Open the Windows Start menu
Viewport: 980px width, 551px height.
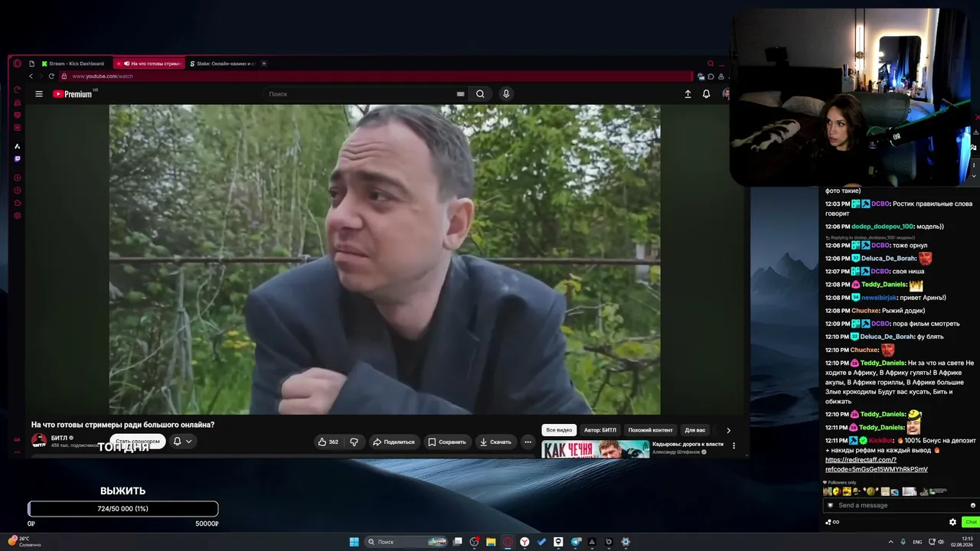pos(354,542)
